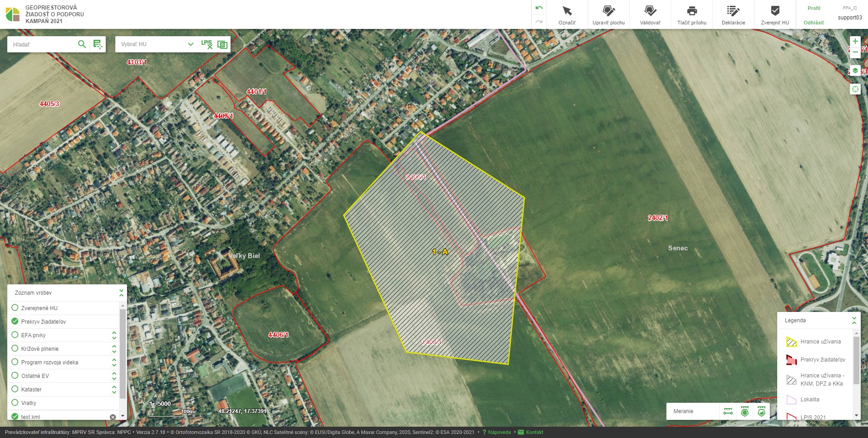Run the Validovať tool
The image size is (868, 438).
pos(650,14)
